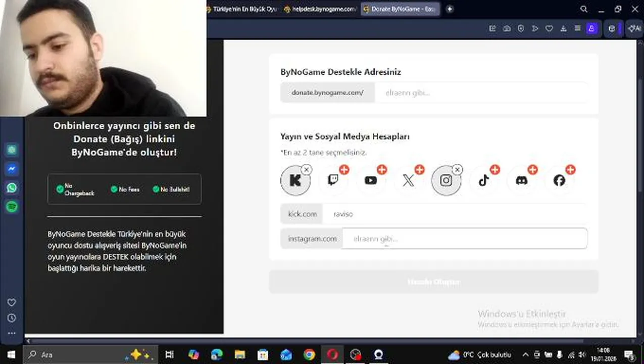Screen dimensions: 644x364
Task: Select the Instagram platform icon
Action: coord(446,180)
